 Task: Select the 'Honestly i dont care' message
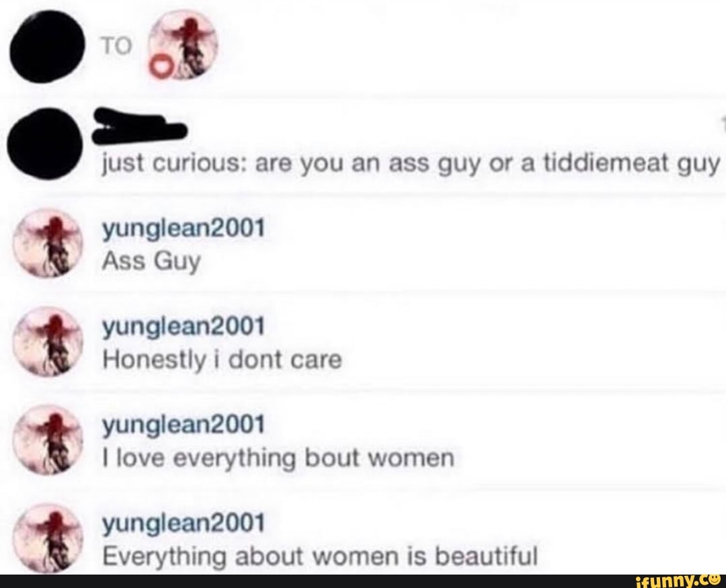[x=222, y=360]
